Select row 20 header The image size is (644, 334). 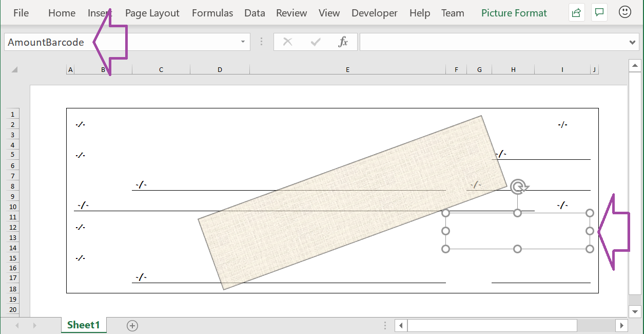(x=13, y=309)
